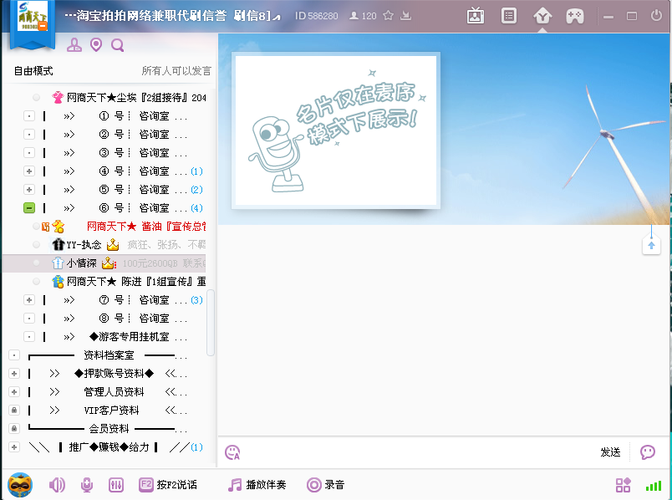672x500 pixels.
Task: Open the contacts person icon
Action: click(74, 45)
